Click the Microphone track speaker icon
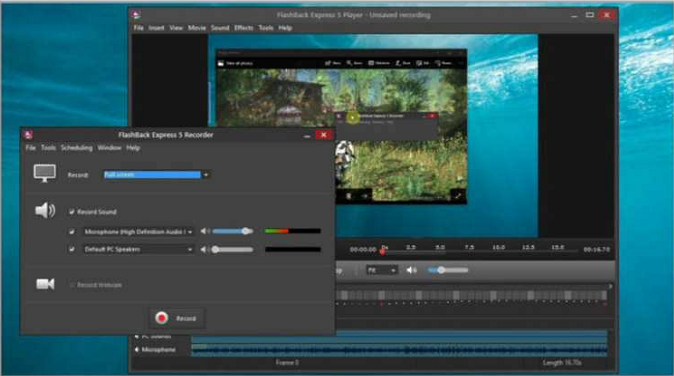This screenshot has width=674, height=376. (137, 350)
